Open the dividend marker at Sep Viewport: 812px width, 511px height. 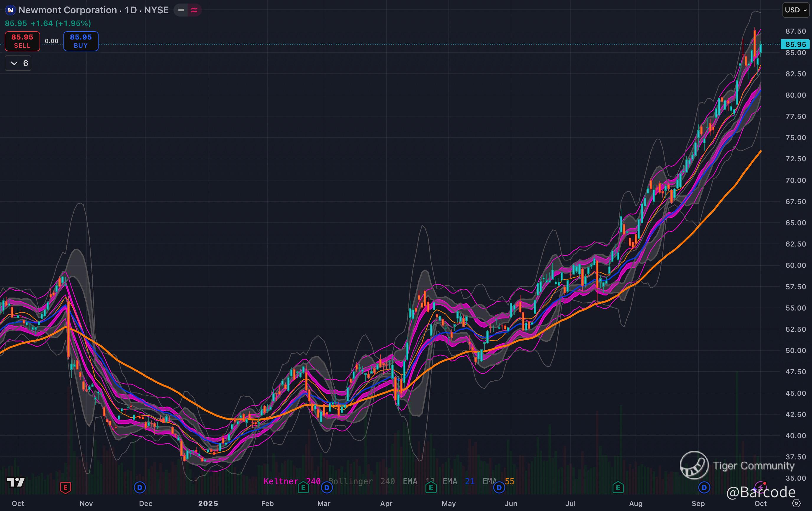pos(704,487)
